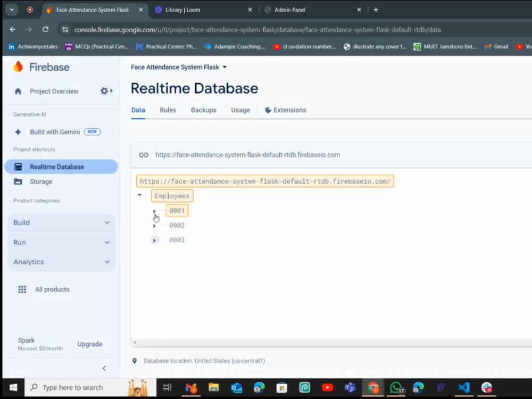Screen dimensions: 532x399
Task: Expand the 0001 employee node
Action: [x=155, y=211]
